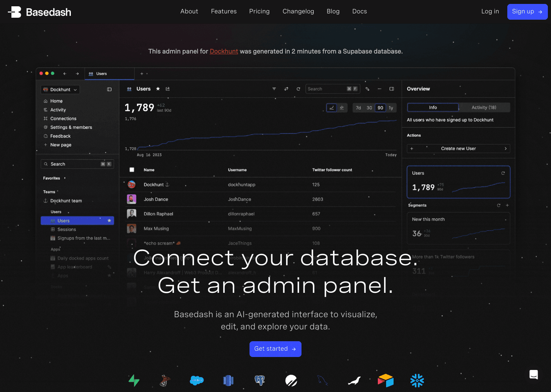551x392 pixels.
Task: Click the sidebar Search field
Action: [x=78, y=164]
